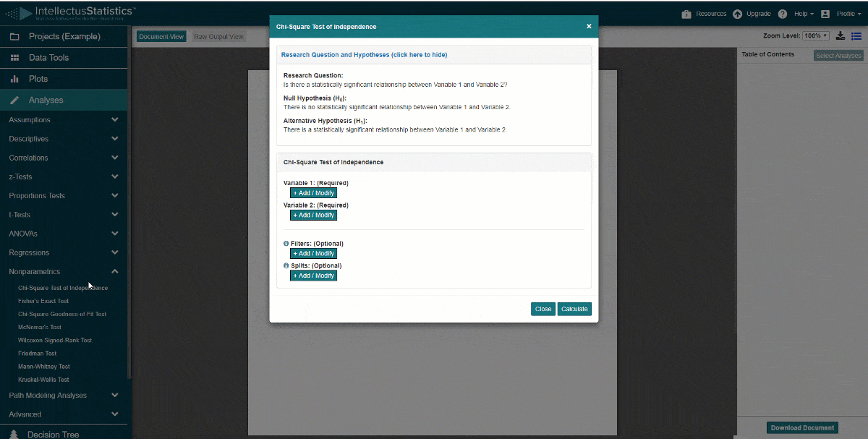Click the download document icon near zoom
Image resolution: width=868 pixels, height=439 pixels.
tap(841, 35)
